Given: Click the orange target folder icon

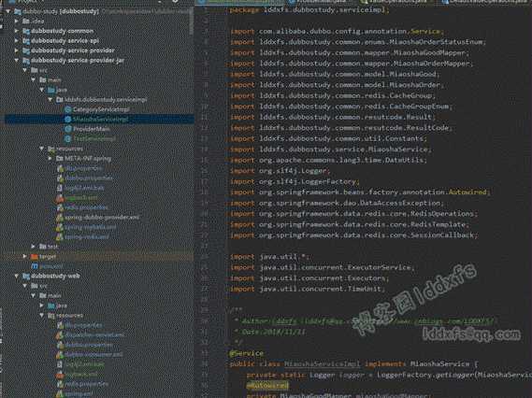Looking at the screenshot, I should (x=35, y=257).
